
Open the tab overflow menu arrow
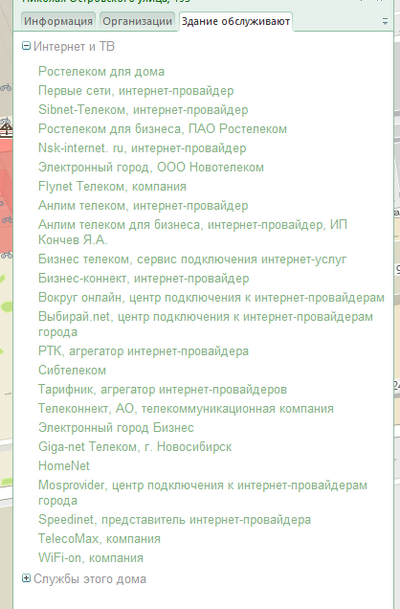pos(385,21)
